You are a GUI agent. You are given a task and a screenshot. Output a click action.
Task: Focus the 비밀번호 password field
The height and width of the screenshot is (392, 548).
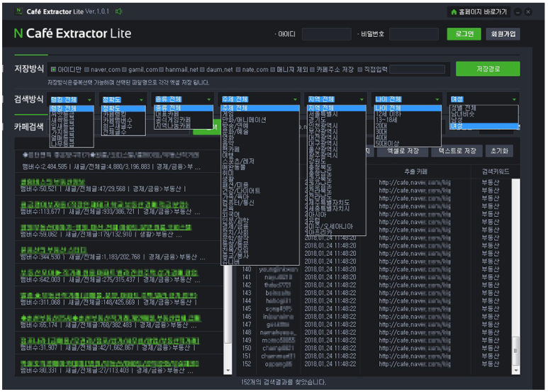[414, 34]
